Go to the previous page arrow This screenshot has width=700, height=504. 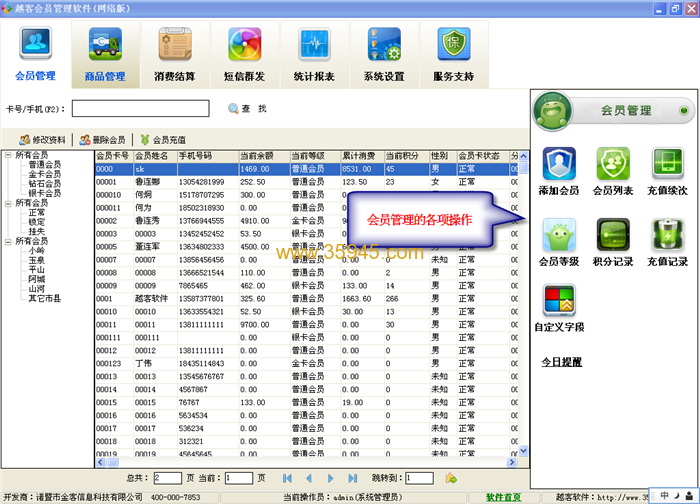click(x=308, y=479)
